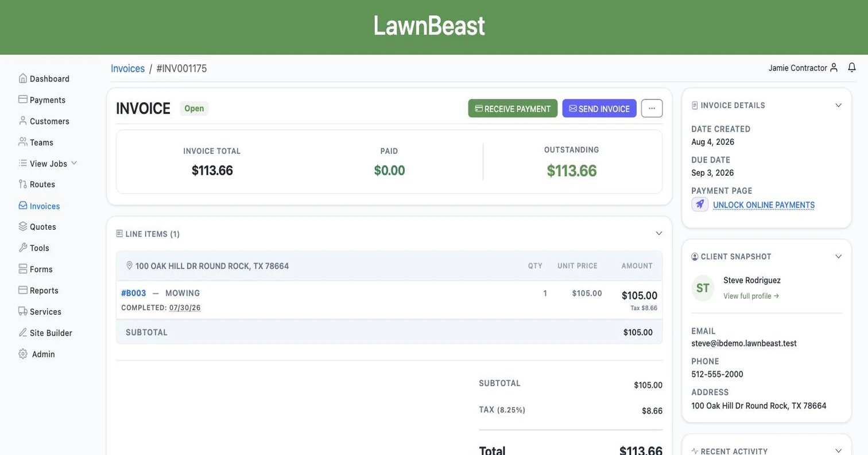868x455 pixels.
Task: Collapse the Line Items section
Action: coord(659,233)
